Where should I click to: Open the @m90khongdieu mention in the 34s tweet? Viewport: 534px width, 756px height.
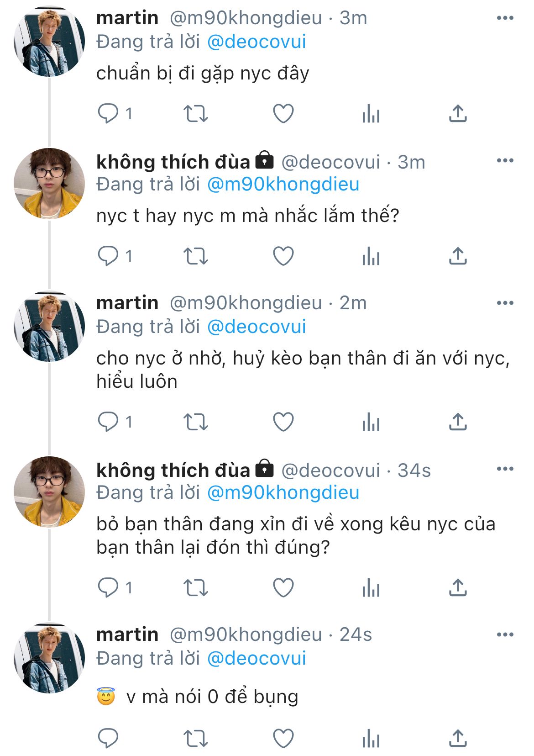coord(283,493)
